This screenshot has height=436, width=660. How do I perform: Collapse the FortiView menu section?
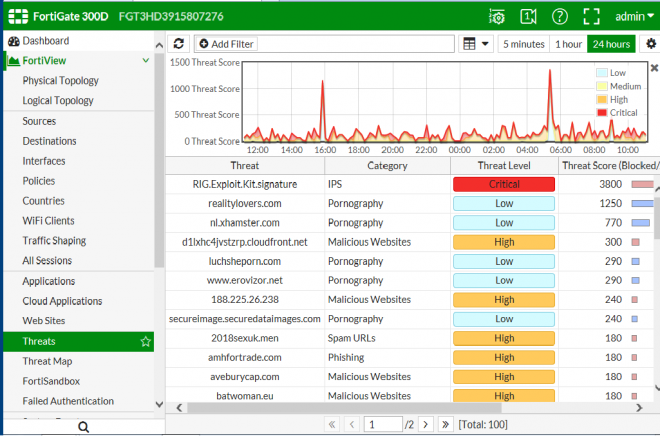tap(146, 61)
